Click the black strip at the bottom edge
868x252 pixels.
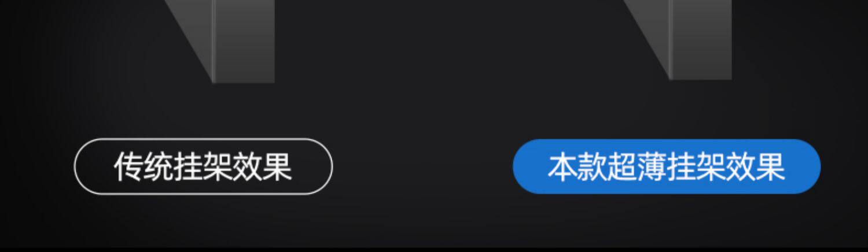(x=434, y=250)
